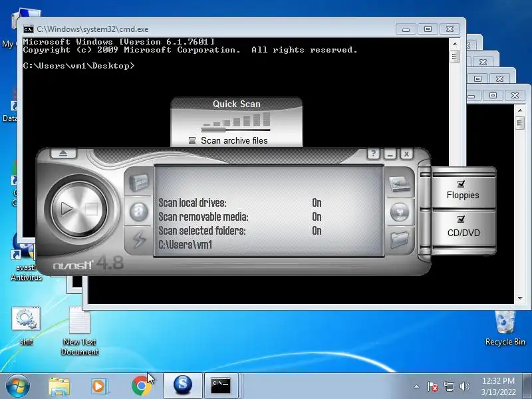Open the avast eject menu button
Image resolution: width=532 pixels, height=399 pixels.
tap(63, 154)
